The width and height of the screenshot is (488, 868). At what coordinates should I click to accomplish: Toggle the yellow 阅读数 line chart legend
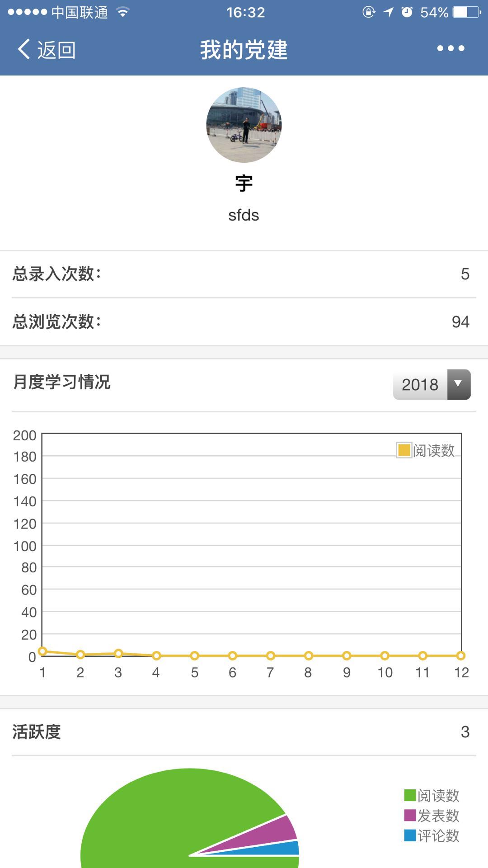(426, 450)
